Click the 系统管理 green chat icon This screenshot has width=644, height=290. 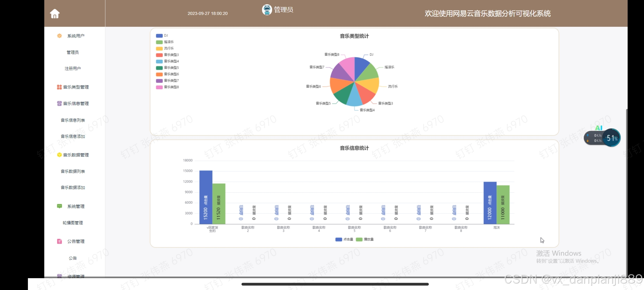click(x=59, y=206)
